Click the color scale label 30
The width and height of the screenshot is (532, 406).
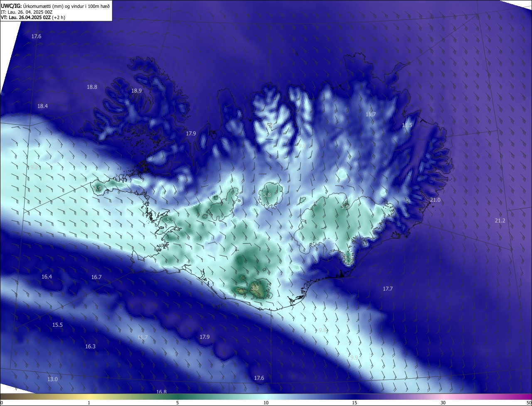pos(443,403)
